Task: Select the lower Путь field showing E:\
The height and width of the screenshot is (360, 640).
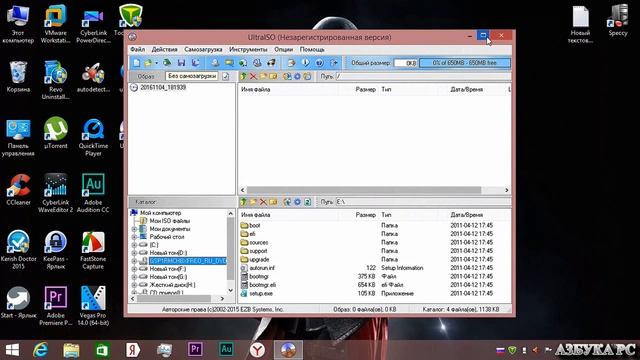Action: click(423, 202)
